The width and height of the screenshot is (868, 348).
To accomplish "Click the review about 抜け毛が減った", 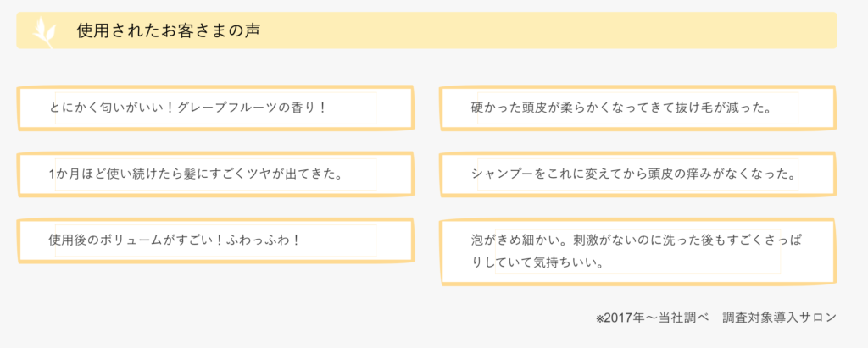I will (637, 108).
